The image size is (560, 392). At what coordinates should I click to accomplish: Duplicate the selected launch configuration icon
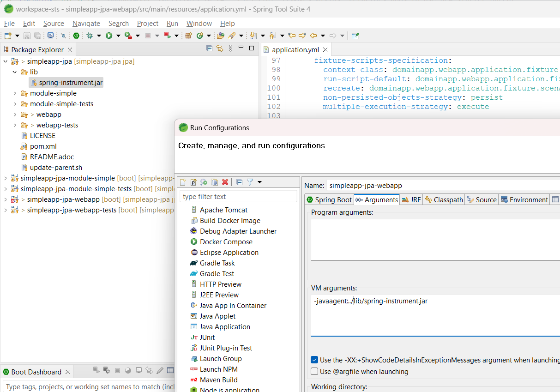coord(214,182)
